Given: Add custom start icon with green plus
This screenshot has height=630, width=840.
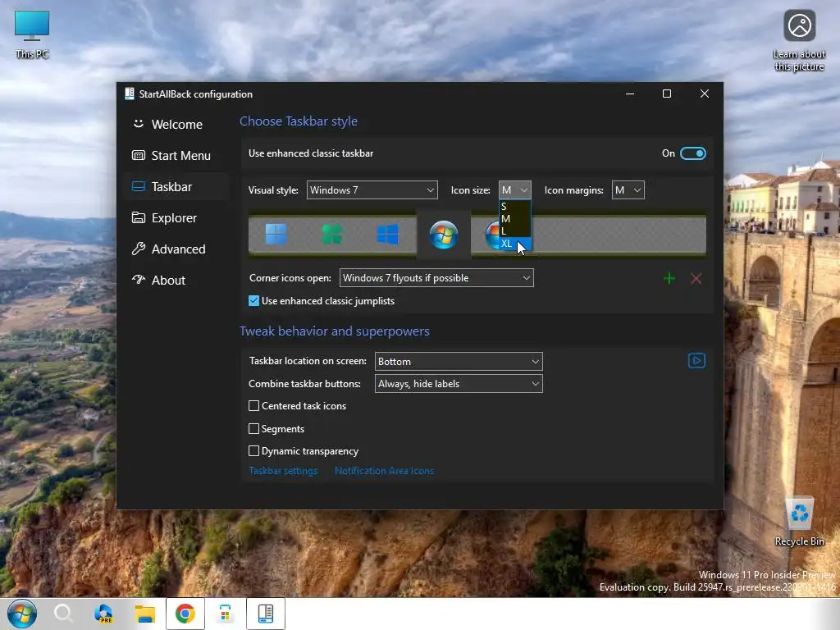Looking at the screenshot, I should coord(669,279).
